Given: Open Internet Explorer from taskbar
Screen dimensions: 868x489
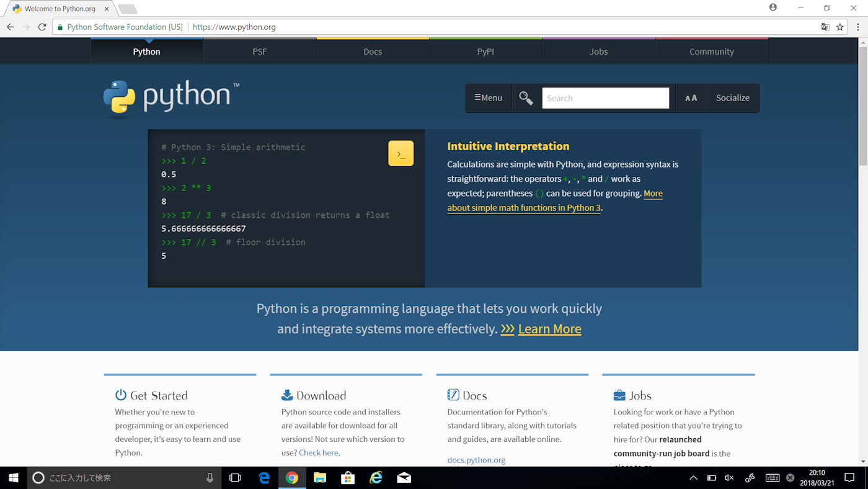Looking at the screenshot, I should pyautogui.click(x=376, y=478).
